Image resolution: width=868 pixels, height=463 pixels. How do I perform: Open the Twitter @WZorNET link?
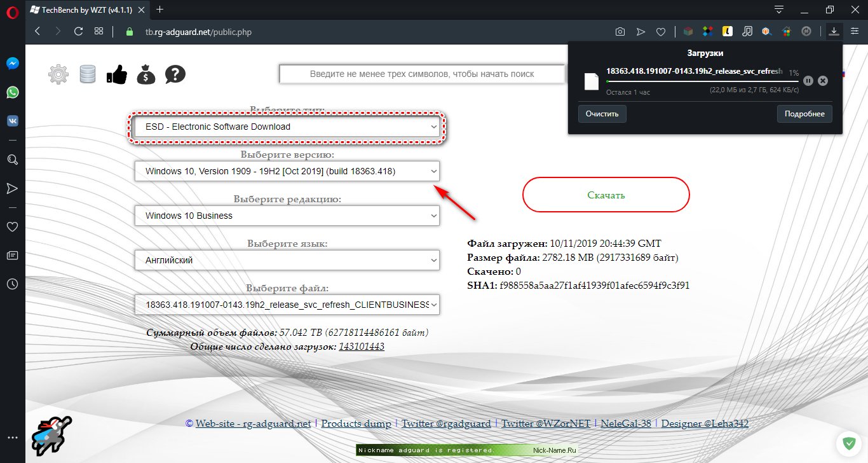(x=546, y=424)
